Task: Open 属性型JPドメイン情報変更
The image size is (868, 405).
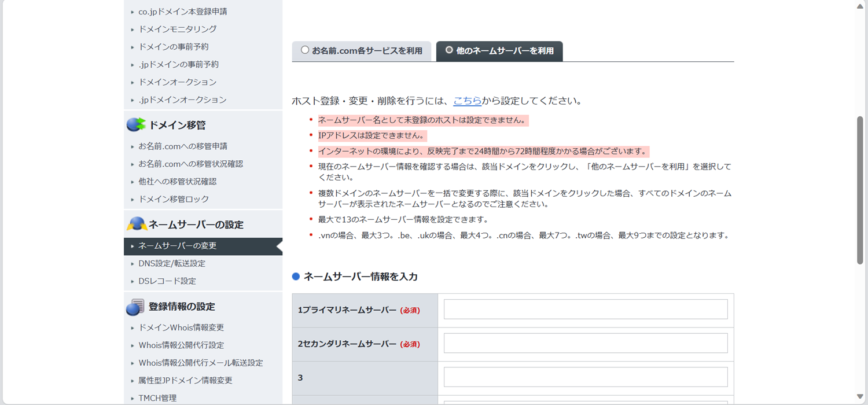Action: tap(185, 381)
